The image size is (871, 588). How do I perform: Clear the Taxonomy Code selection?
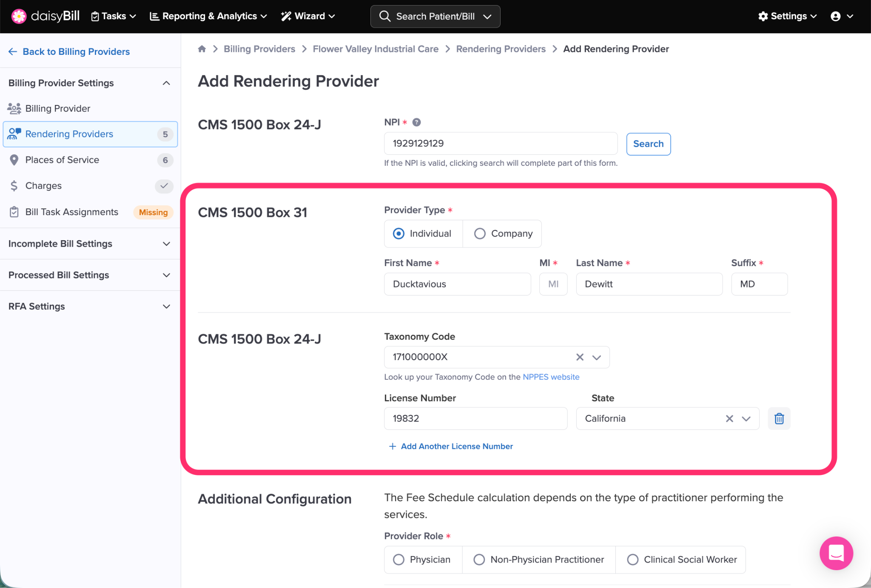click(580, 357)
